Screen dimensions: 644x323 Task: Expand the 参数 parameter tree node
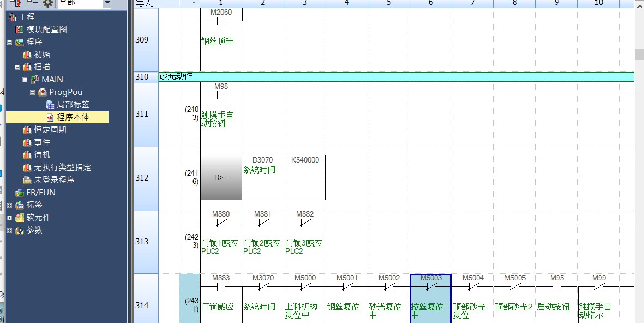click(x=9, y=230)
